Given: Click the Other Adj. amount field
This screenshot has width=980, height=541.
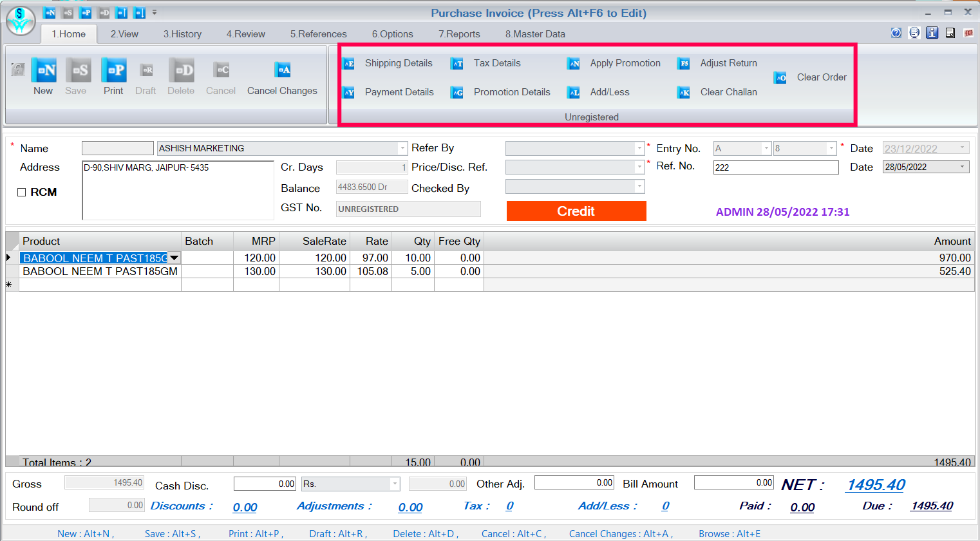Looking at the screenshot, I should click(574, 482).
